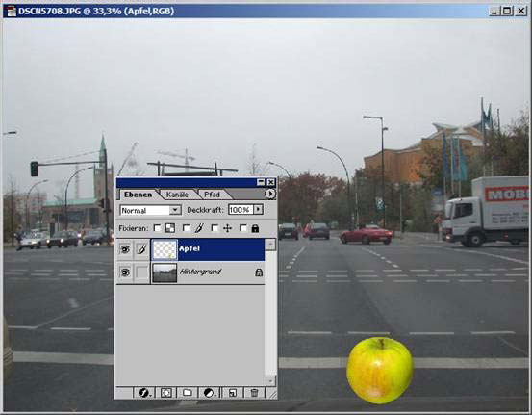Add a layer style effect
Viewport: 532px width, 415px height.
(x=145, y=393)
